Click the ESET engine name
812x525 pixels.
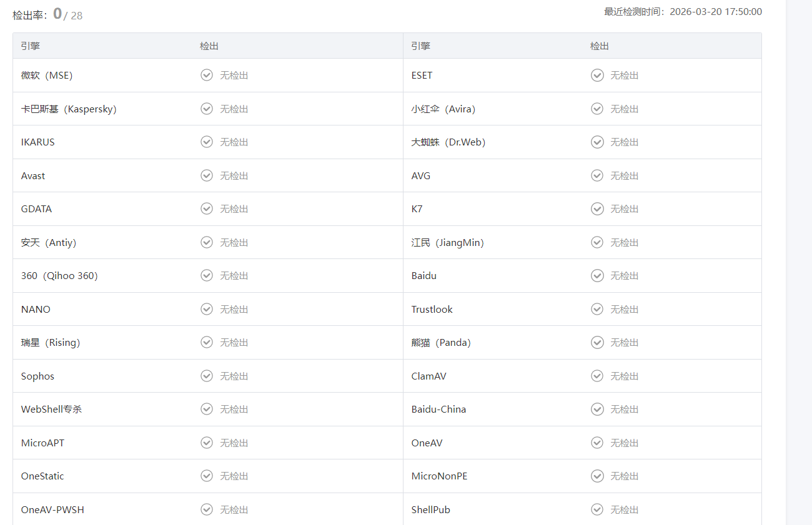tap(422, 75)
